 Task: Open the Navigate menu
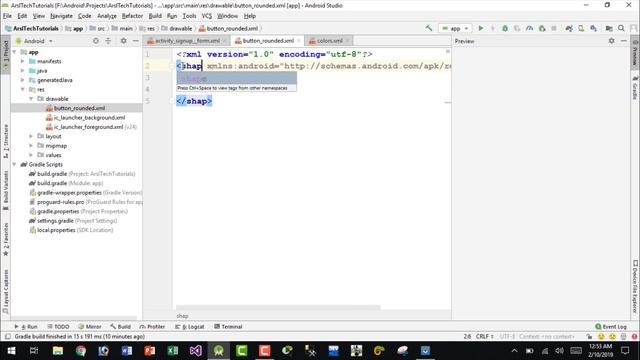tap(61, 16)
